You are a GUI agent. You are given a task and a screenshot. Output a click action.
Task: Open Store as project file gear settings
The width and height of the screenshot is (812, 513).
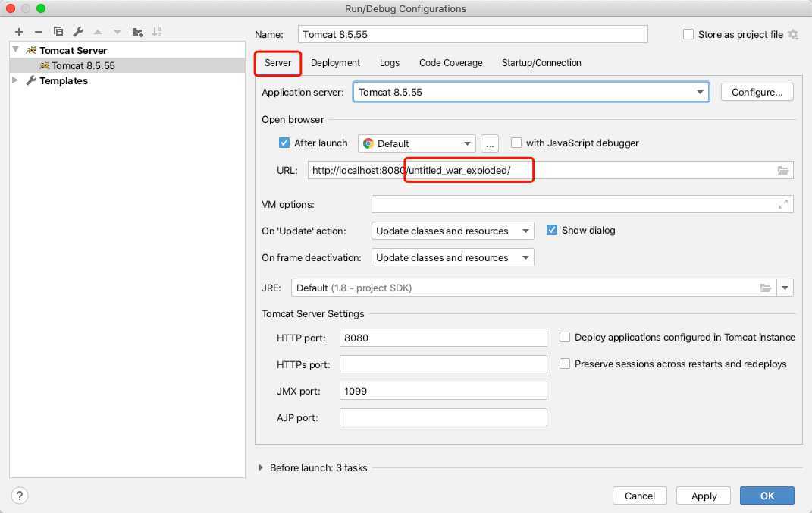coord(793,35)
